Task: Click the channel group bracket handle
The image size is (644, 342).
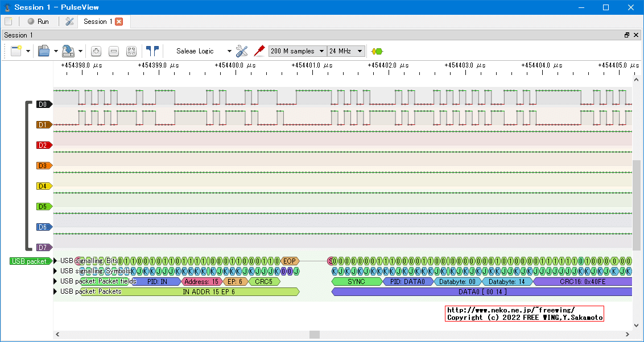Action: [x=29, y=176]
